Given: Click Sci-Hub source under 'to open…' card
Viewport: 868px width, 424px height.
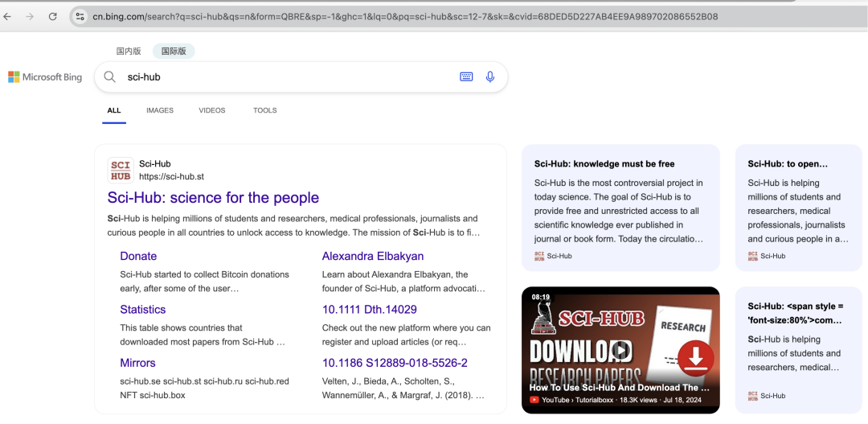Looking at the screenshot, I should click(767, 256).
